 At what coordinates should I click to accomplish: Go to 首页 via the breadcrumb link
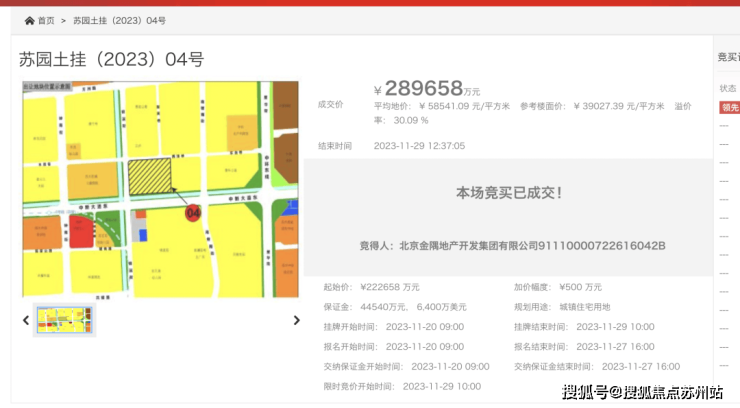46,20
